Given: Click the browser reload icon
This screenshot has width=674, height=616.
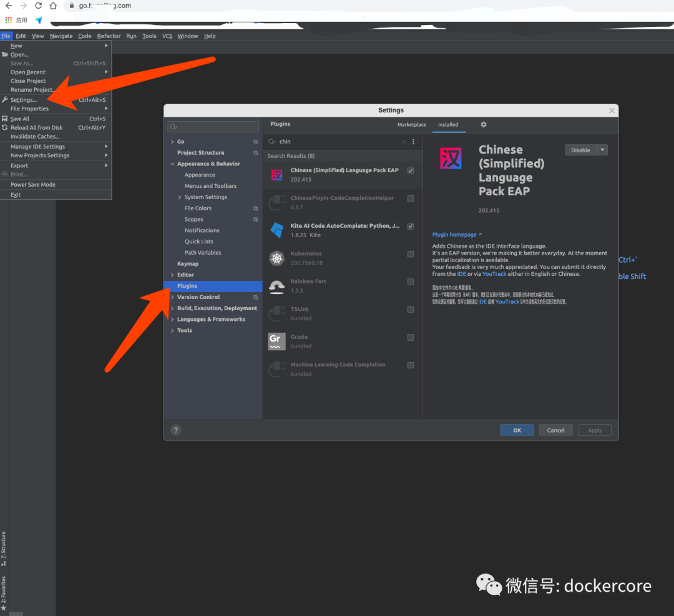Looking at the screenshot, I should click(x=38, y=6).
